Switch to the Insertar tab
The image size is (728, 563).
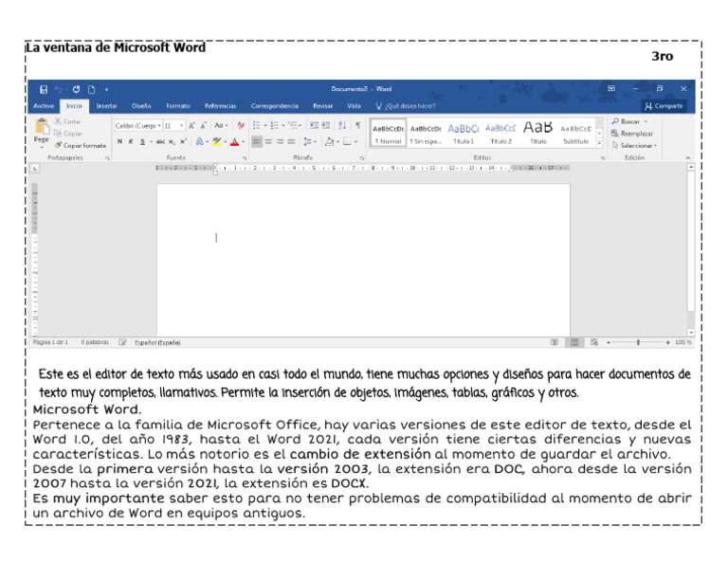(x=106, y=106)
